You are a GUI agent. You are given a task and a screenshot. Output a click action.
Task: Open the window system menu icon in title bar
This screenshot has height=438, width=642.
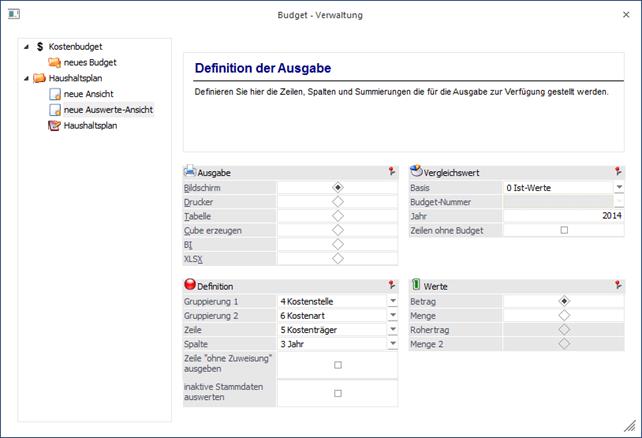pos(11,14)
